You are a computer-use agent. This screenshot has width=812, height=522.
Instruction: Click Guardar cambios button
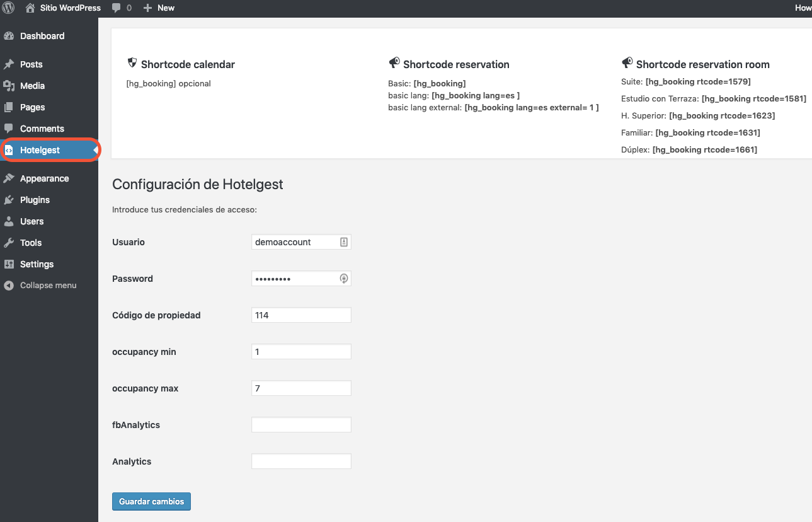tap(151, 501)
